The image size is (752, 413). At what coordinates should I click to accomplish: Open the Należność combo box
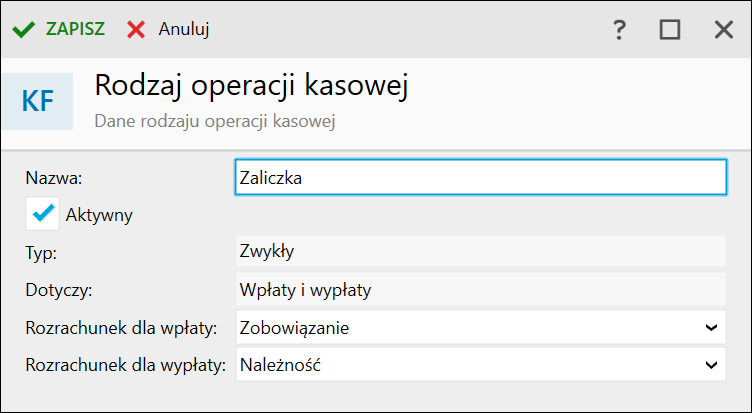tap(481, 365)
